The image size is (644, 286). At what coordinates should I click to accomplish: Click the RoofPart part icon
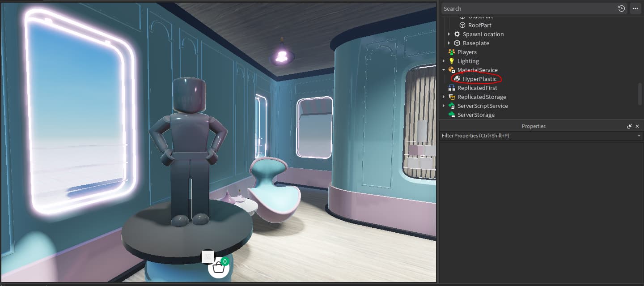[463, 25]
